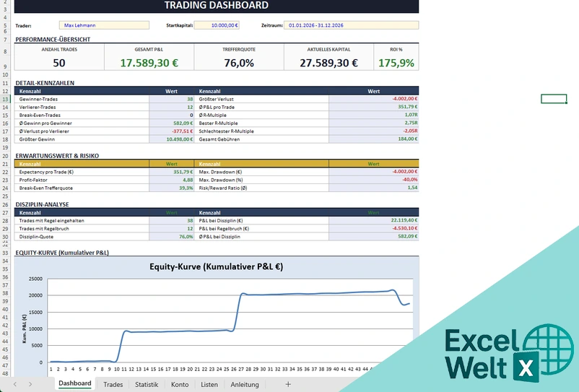Viewport: 579px width, 392px height.
Task: Select the Break-Even-Trades row label
Action: (x=40, y=116)
